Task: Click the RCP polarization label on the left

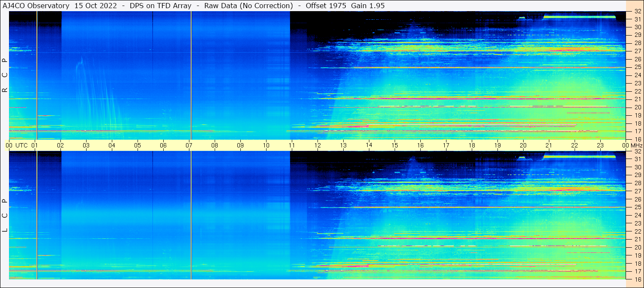Action: click(x=5, y=75)
